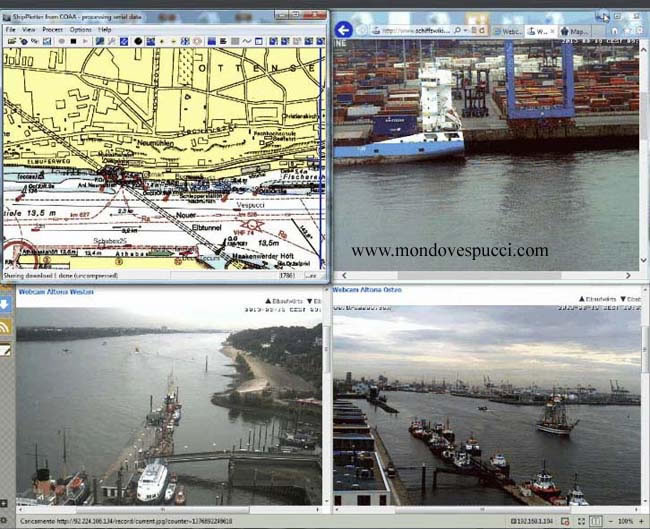Click the grey record circle in ShipPlotter toolbar
This screenshot has width=650, height=529.
pos(61,41)
